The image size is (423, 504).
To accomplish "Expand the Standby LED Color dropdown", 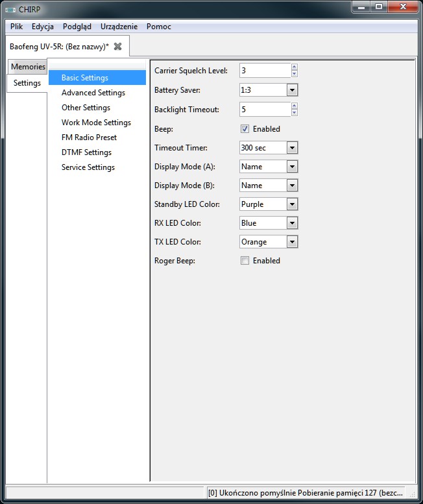I will [x=292, y=204].
